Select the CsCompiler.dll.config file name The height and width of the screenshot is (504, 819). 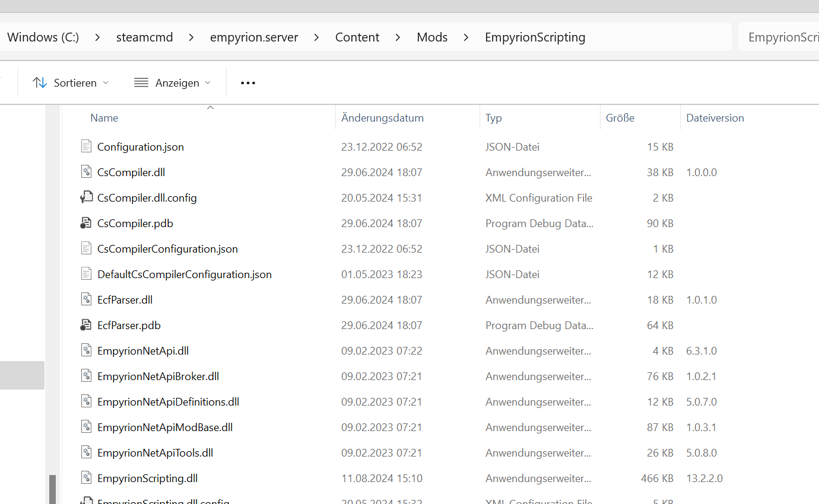pos(147,197)
